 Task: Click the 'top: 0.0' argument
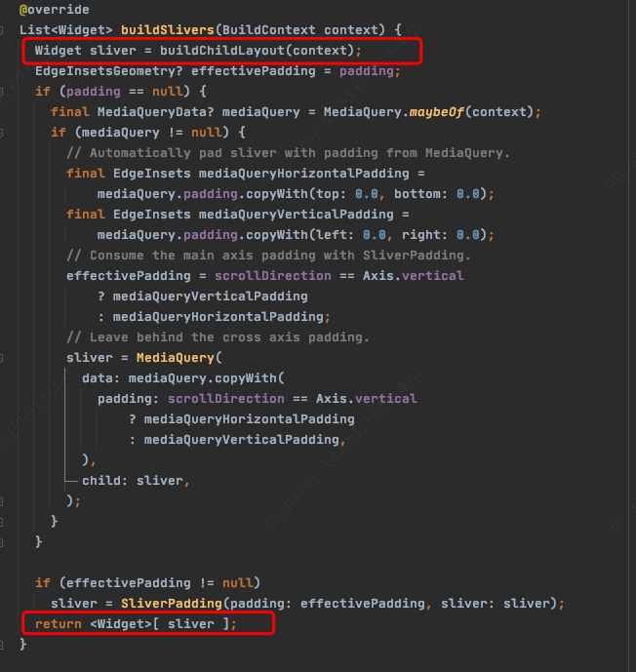pos(347,194)
